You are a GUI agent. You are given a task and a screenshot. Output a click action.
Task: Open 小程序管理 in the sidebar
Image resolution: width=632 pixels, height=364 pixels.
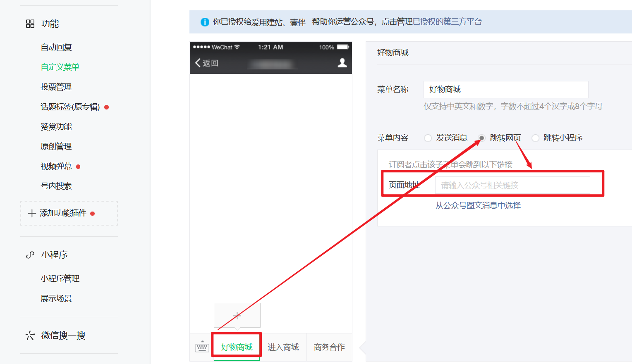pos(60,279)
